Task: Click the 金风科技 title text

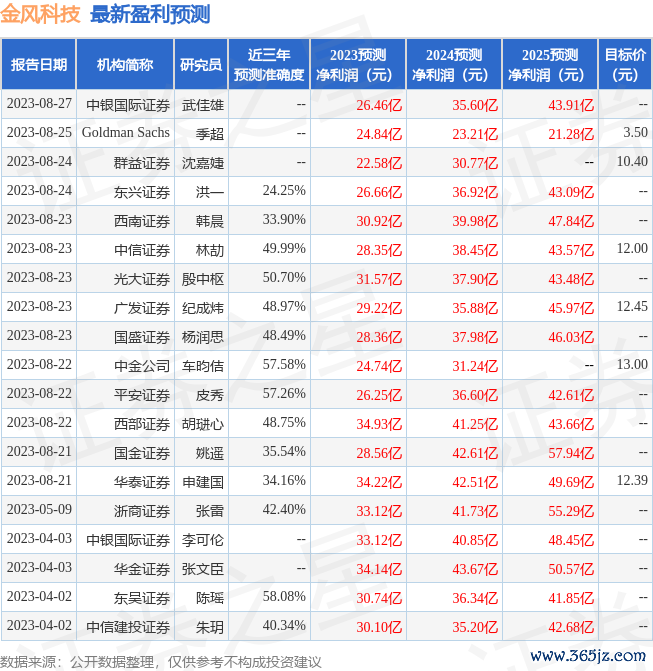Action: pyautogui.click(x=40, y=14)
